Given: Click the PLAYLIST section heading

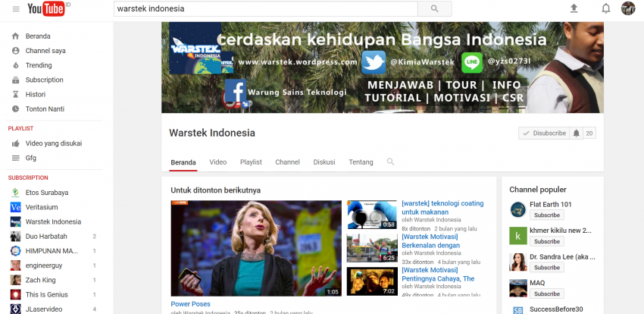Looking at the screenshot, I should pos(20,129).
